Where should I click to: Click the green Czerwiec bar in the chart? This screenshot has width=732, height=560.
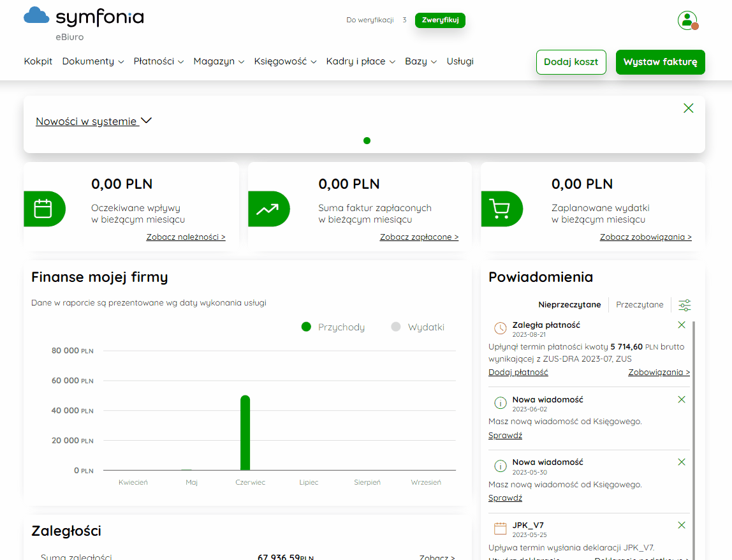[245, 433]
